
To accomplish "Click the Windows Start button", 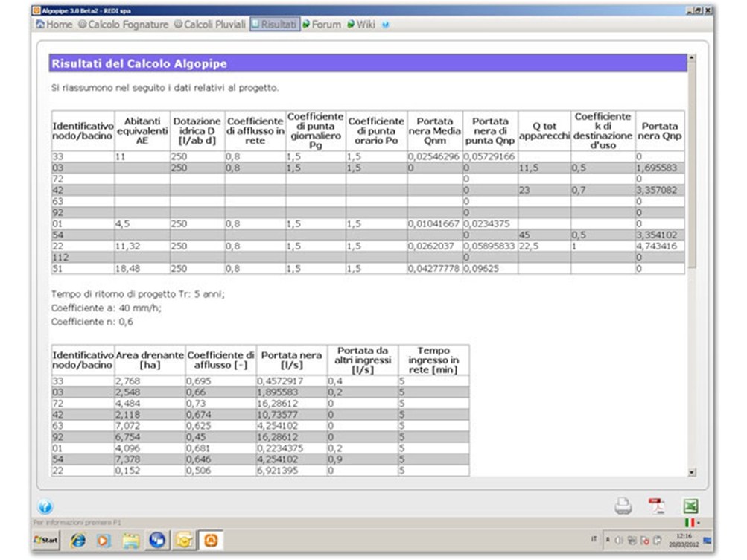I will pos(47,539).
